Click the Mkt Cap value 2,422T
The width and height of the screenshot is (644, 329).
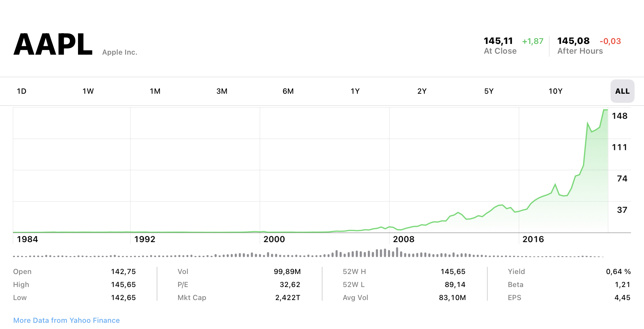287,297
